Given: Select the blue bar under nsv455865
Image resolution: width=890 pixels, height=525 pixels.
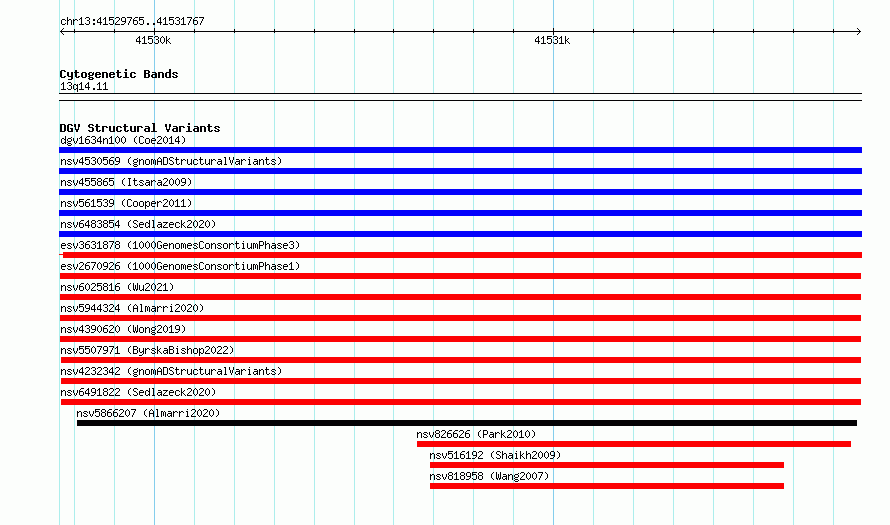Looking at the screenshot, I should tap(460, 192).
